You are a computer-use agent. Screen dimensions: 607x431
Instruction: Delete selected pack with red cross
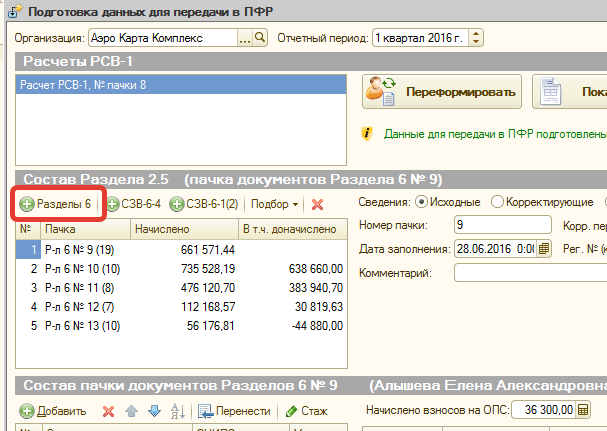click(x=317, y=204)
